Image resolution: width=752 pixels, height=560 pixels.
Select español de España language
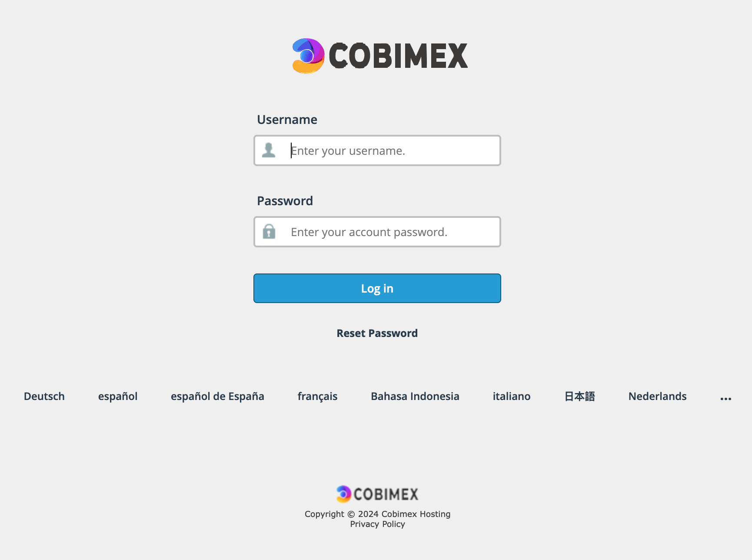[217, 396]
